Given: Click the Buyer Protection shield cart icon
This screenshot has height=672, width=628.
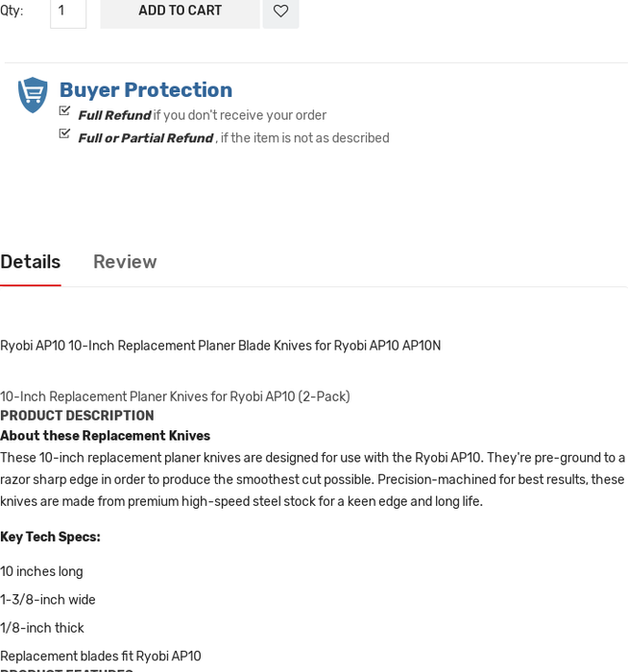Looking at the screenshot, I should [33, 94].
